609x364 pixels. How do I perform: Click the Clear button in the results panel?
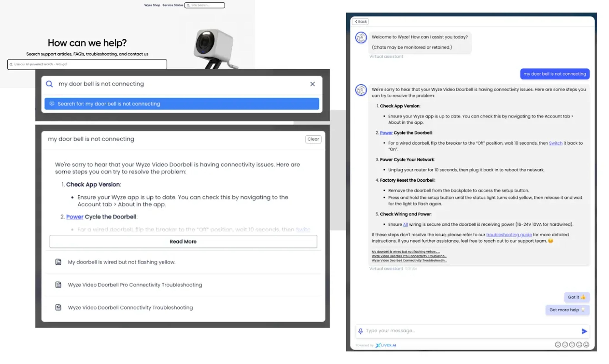coord(313,139)
